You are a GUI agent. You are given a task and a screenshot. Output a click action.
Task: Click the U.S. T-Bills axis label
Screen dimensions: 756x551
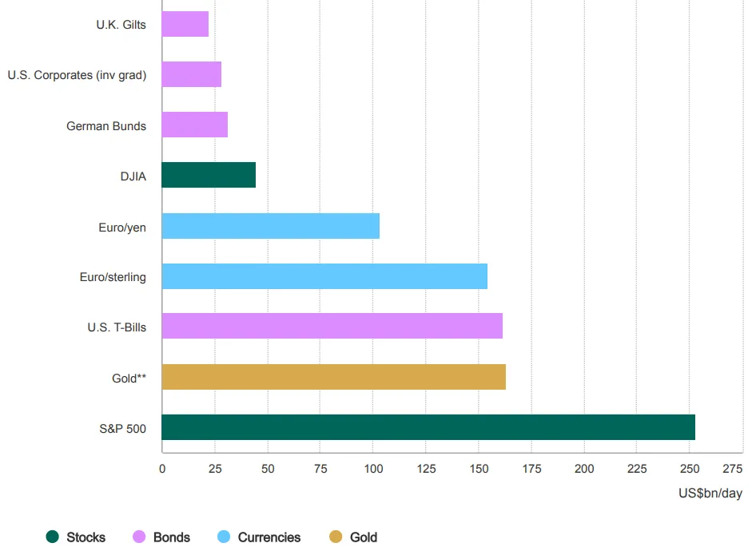pos(117,327)
